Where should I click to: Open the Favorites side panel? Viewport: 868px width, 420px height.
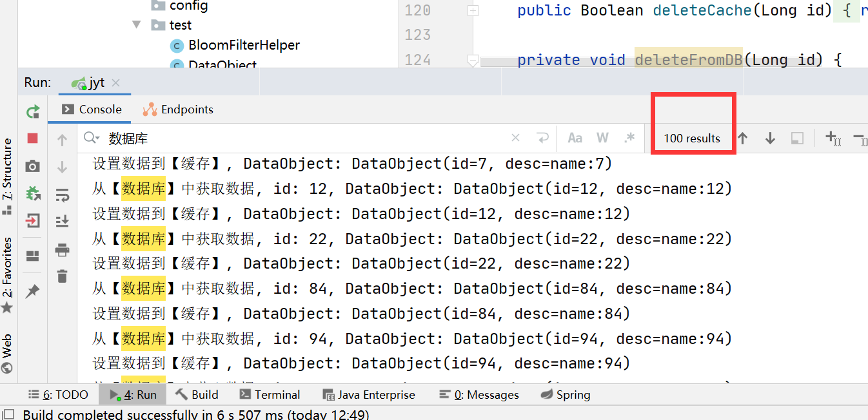pos(7,275)
